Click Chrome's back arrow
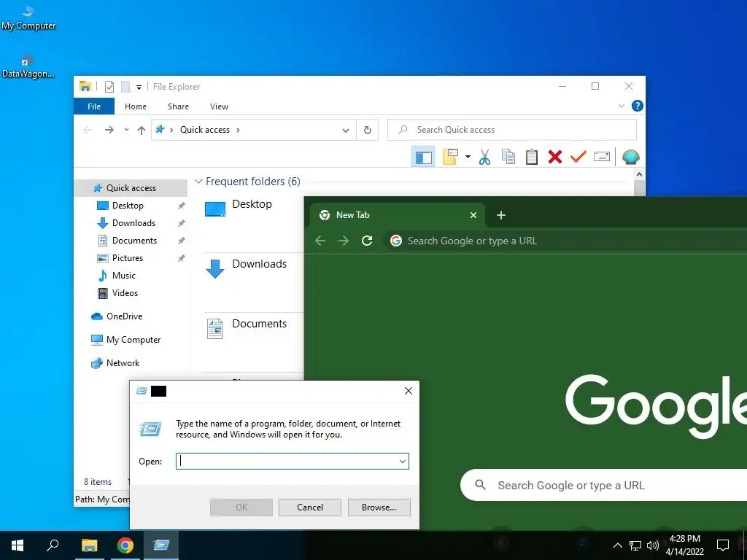Viewport: 747px width, 560px height. click(321, 241)
